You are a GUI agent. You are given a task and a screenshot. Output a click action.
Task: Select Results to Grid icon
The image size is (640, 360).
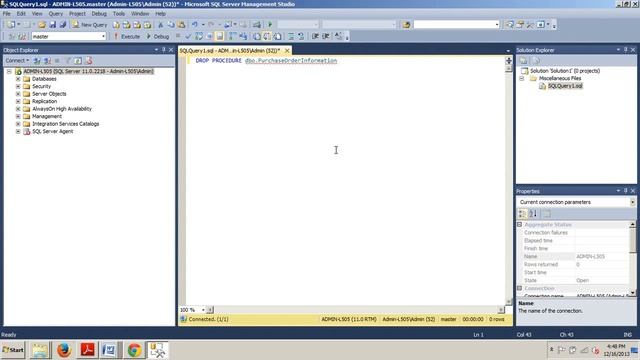[x=267, y=36]
